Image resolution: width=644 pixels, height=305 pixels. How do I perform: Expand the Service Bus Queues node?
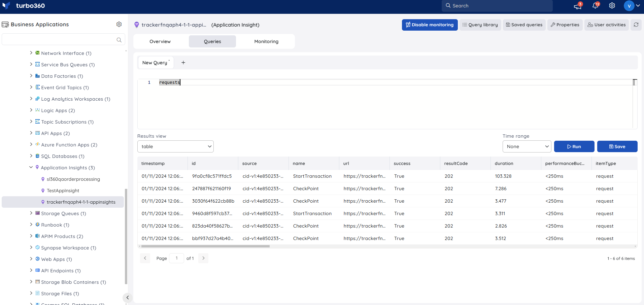click(x=31, y=64)
